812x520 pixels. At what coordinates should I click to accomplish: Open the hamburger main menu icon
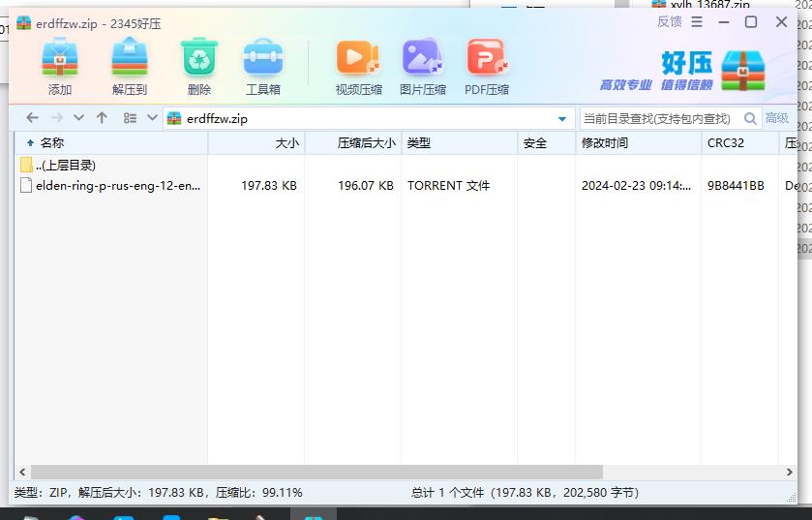coord(697,21)
